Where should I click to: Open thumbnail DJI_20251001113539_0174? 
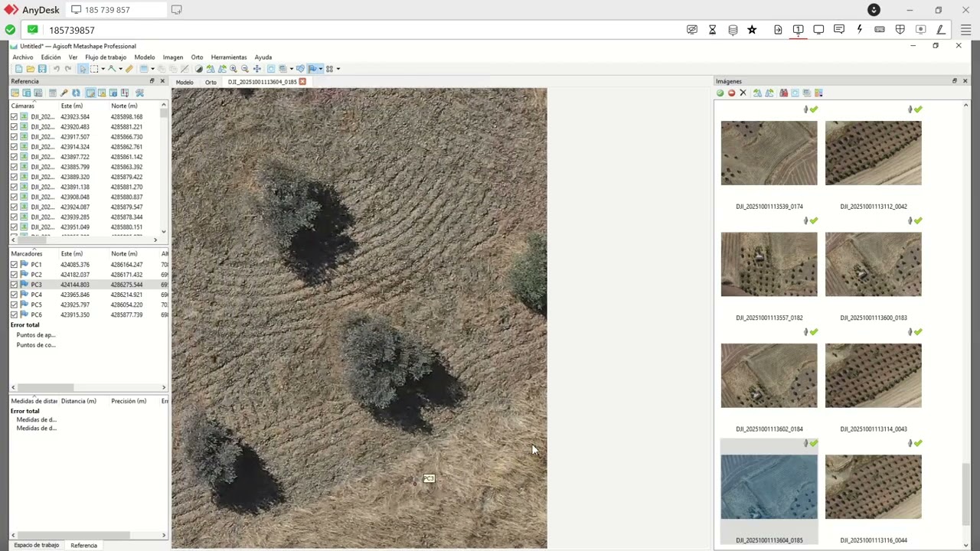click(x=769, y=153)
